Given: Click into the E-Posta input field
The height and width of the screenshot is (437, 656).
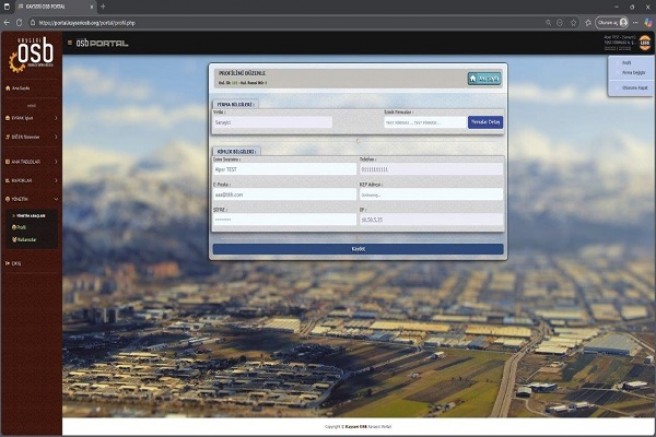Looking at the screenshot, I should [284, 194].
